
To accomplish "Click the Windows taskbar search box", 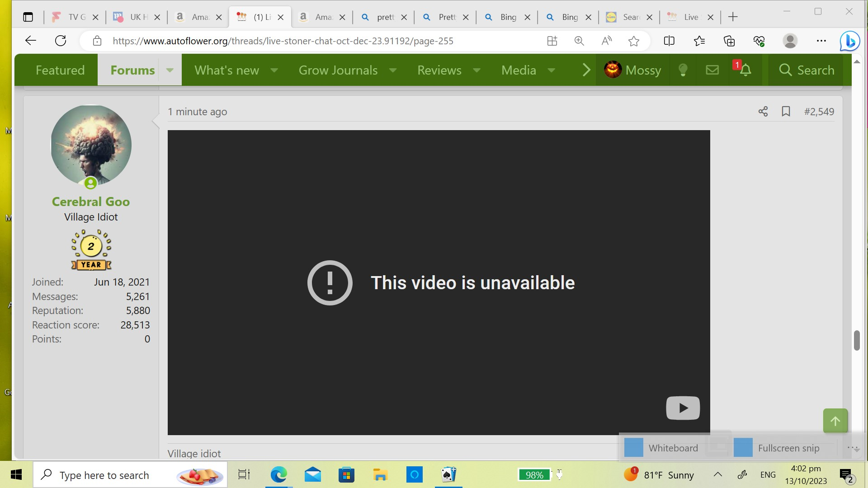I will (x=130, y=475).
